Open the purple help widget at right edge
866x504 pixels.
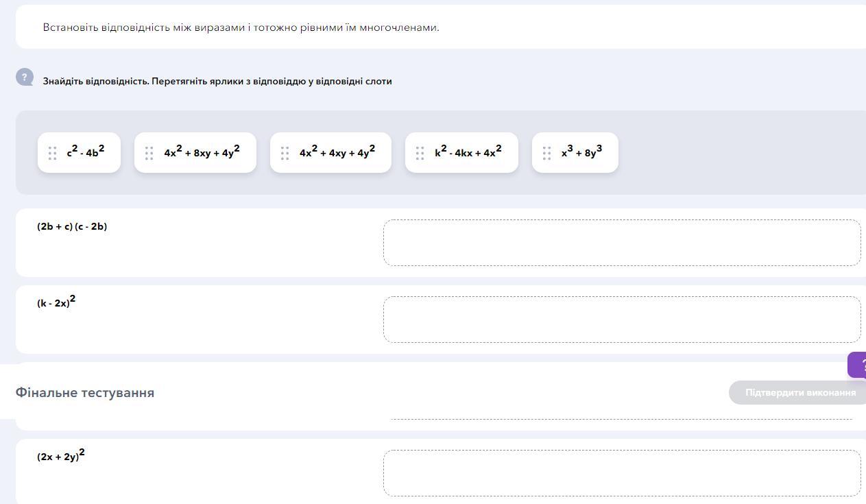click(x=857, y=365)
